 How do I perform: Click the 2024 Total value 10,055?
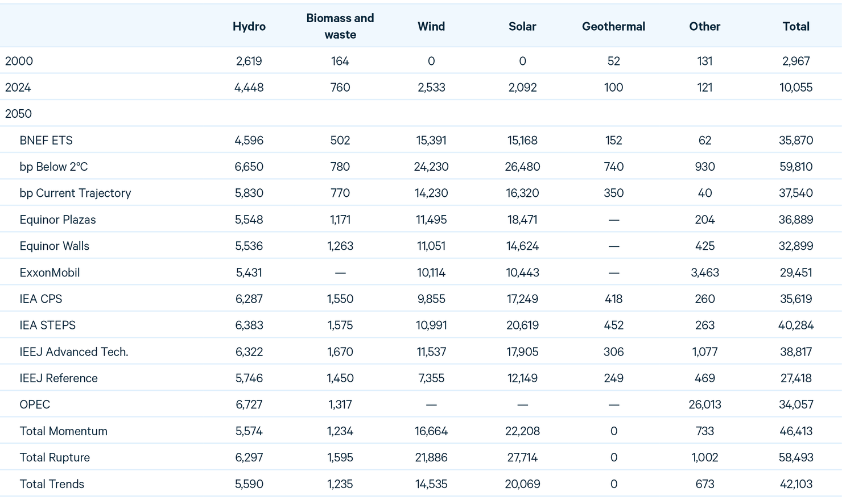(x=795, y=88)
